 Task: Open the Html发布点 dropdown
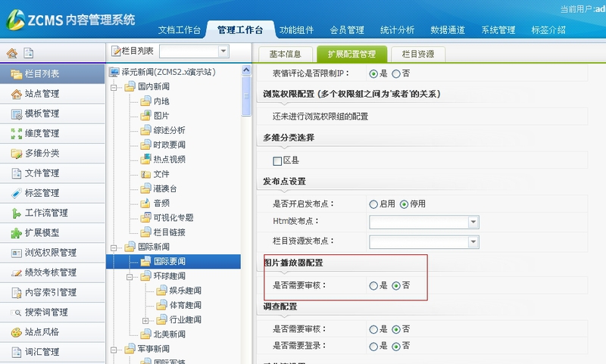coord(473,222)
